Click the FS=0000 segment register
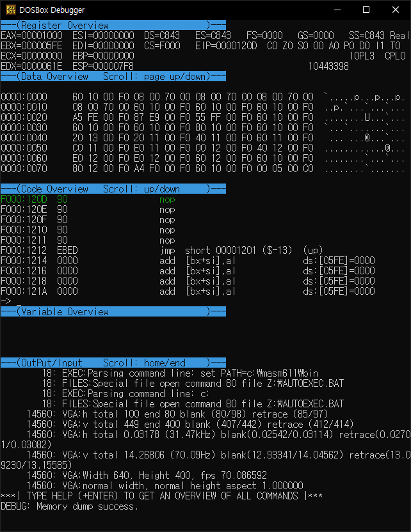411x532 pixels. tap(264, 35)
